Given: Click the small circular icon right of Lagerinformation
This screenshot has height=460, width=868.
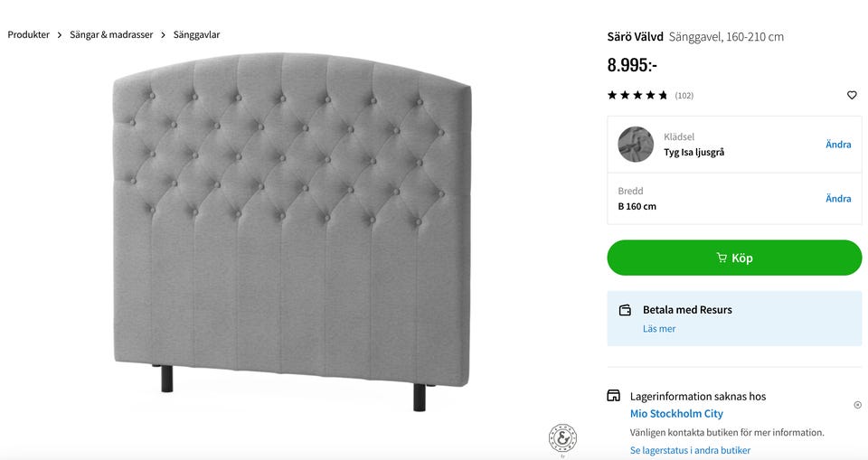Looking at the screenshot, I should click(x=857, y=405).
